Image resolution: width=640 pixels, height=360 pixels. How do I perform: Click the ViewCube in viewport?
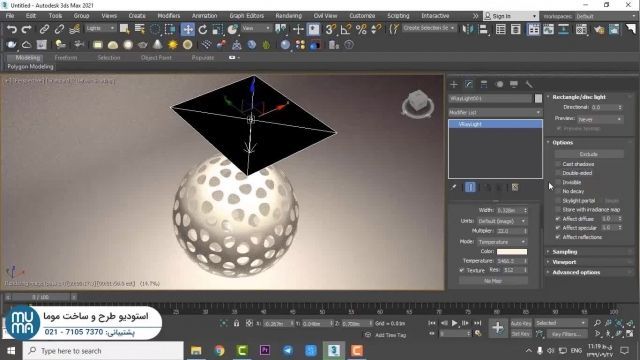coord(417,103)
